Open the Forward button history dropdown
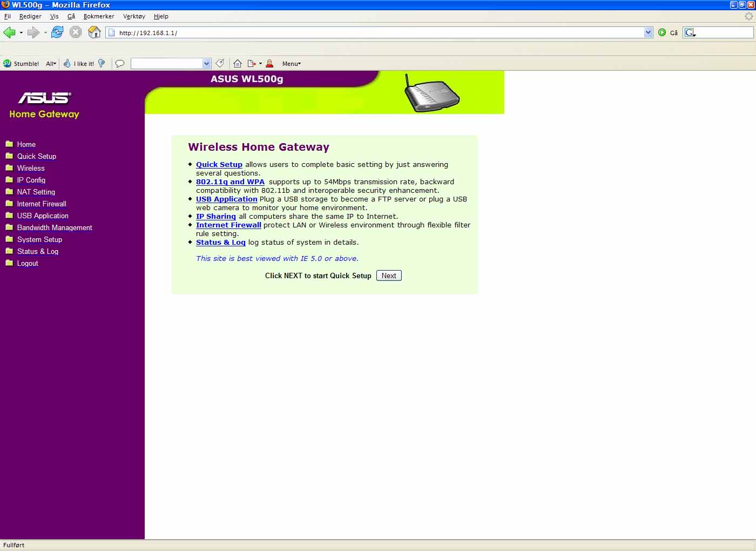This screenshot has height=551, width=756. [x=45, y=33]
